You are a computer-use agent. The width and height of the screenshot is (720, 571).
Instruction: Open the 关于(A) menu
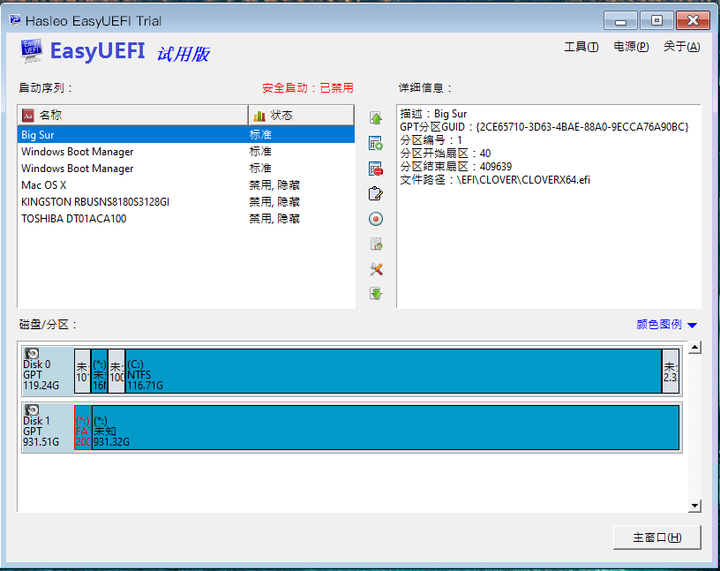(x=681, y=46)
